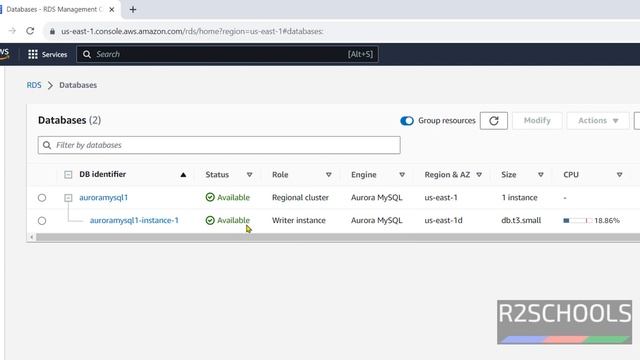Sort by Role column arrow
This screenshot has width=640, height=360.
329,175
